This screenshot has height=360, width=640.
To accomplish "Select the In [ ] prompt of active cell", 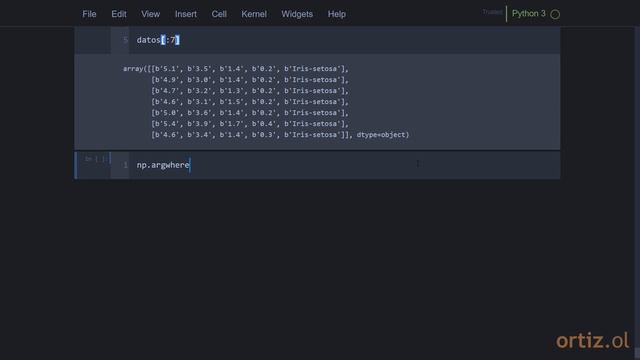I will 95,159.
